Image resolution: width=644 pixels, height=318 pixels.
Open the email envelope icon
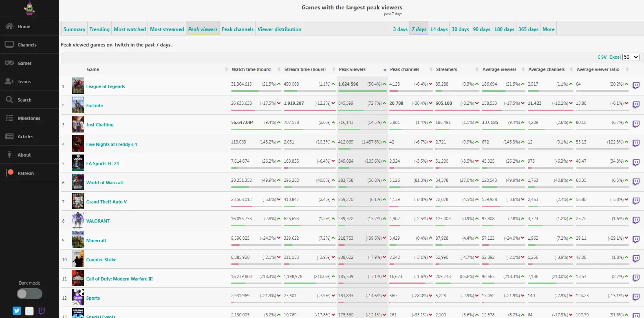(29, 311)
